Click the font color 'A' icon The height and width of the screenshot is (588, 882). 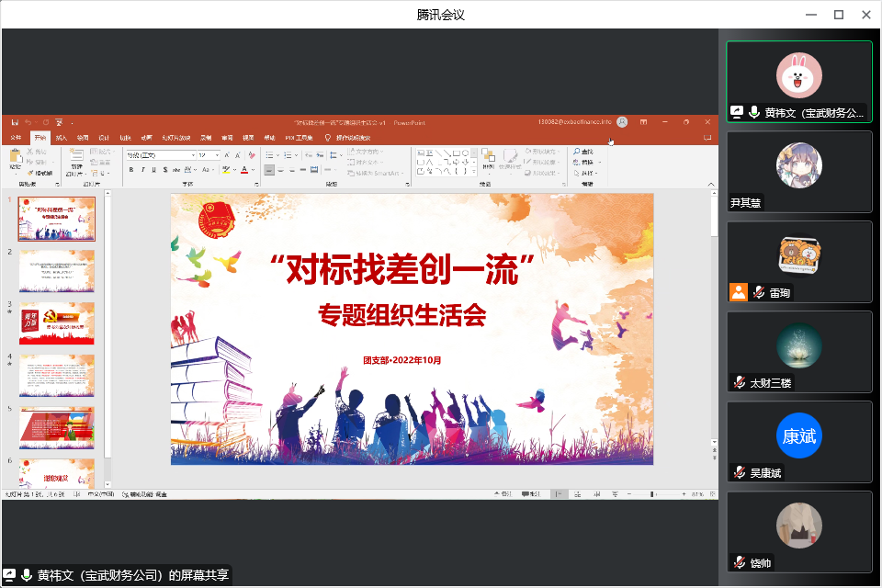(243, 170)
